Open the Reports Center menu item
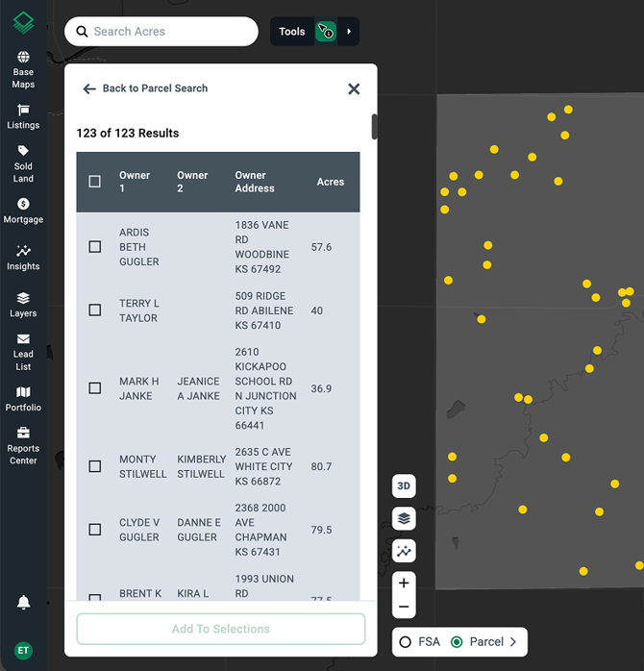The height and width of the screenshot is (671, 644). (23, 446)
